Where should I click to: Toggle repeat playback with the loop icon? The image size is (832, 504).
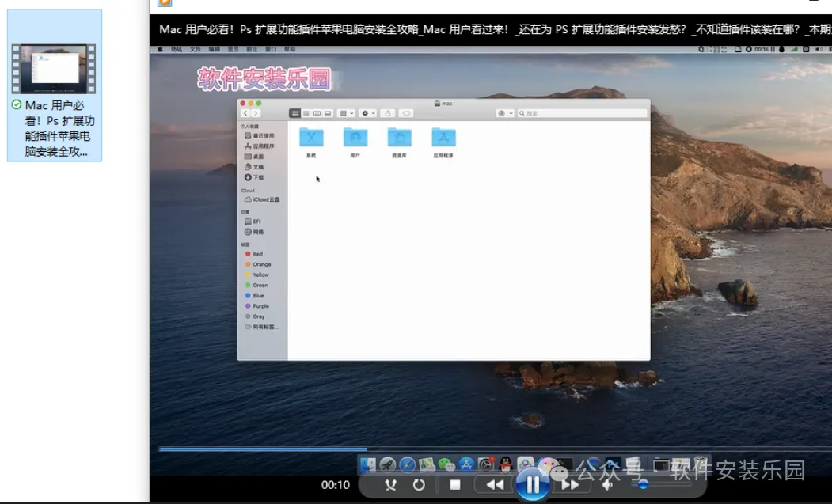[x=419, y=484]
